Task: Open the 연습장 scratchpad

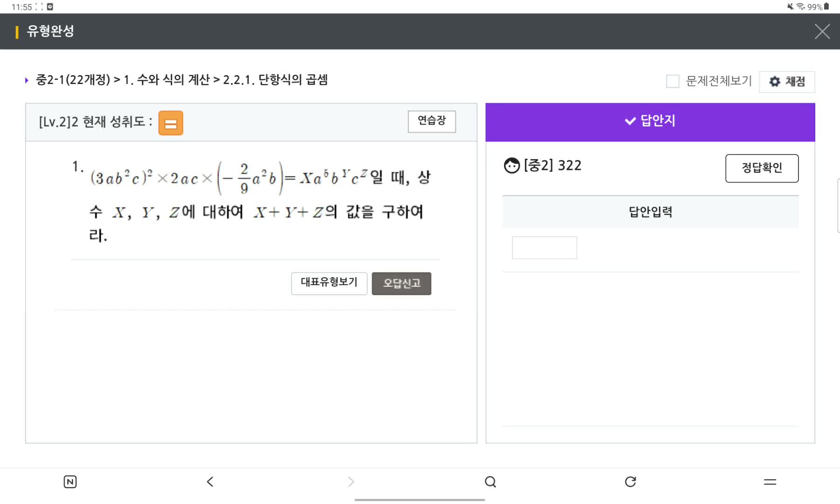Action: click(432, 121)
